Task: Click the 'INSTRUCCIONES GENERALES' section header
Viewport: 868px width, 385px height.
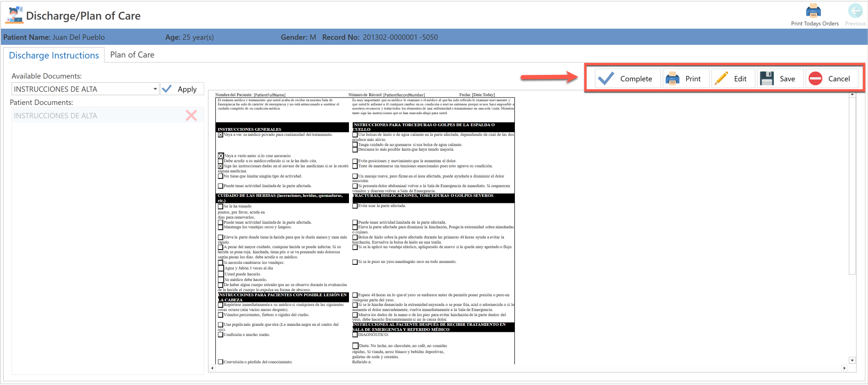Action: (282, 128)
